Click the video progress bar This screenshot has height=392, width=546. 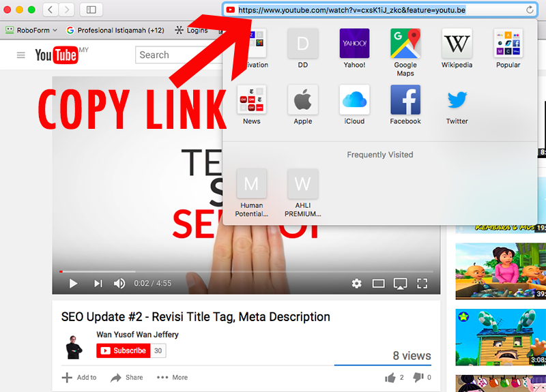(246, 271)
